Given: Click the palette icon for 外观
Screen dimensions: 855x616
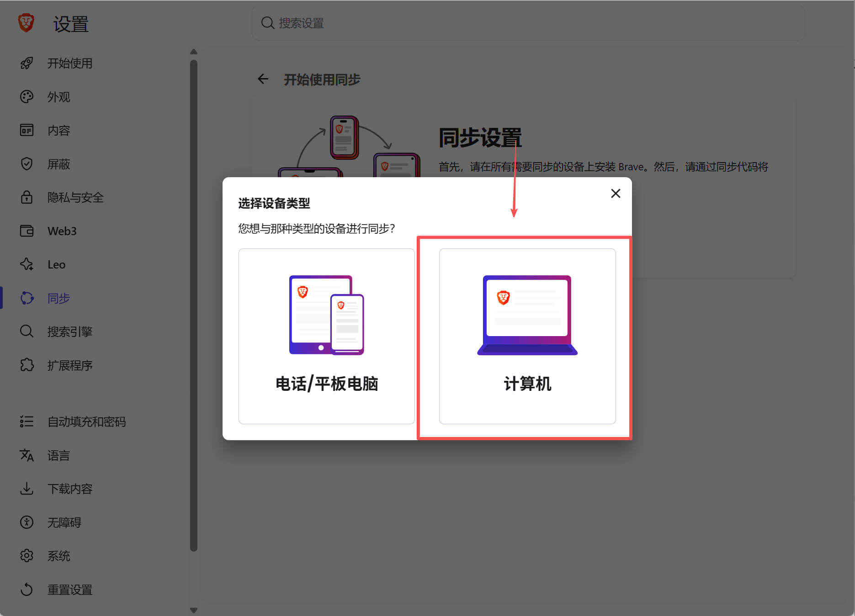Looking at the screenshot, I should click(27, 97).
